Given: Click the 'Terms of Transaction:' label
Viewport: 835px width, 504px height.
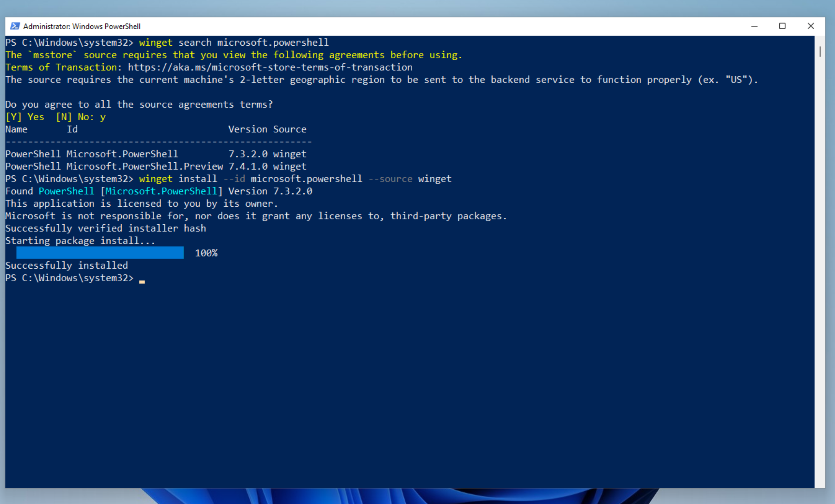Looking at the screenshot, I should (x=64, y=67).
